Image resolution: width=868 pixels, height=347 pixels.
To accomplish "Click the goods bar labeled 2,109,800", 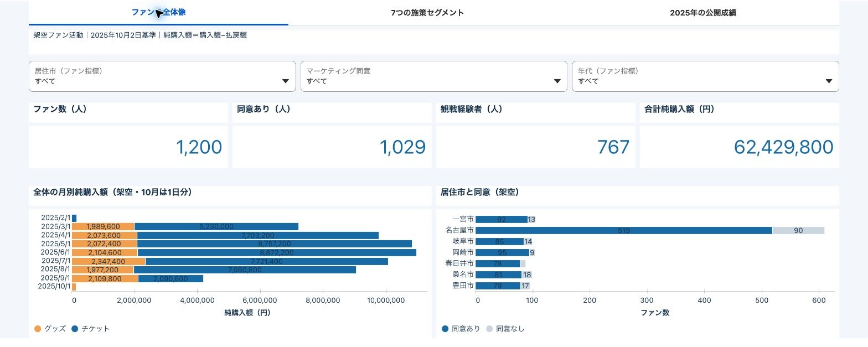I will coord(105,278).
